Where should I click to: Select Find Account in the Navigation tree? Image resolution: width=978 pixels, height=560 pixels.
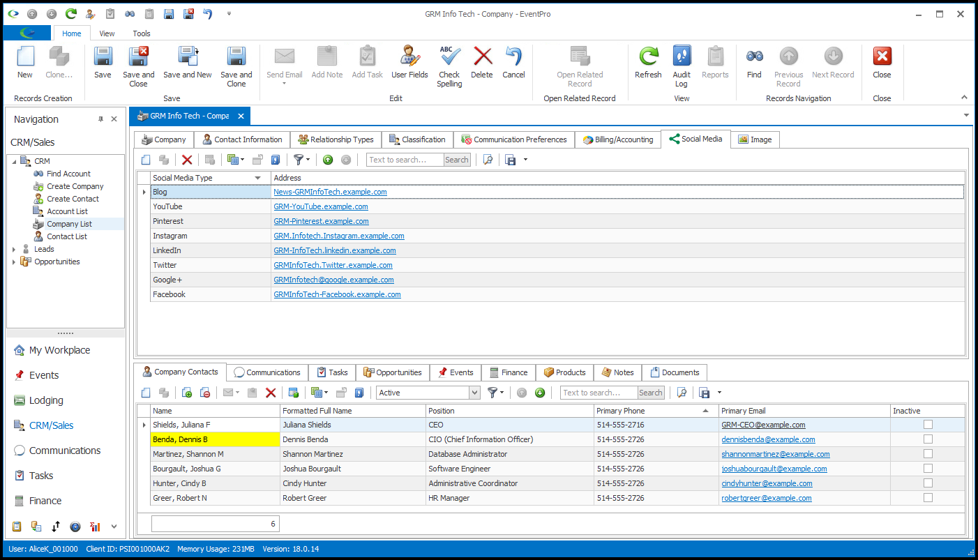coord(68,174)
